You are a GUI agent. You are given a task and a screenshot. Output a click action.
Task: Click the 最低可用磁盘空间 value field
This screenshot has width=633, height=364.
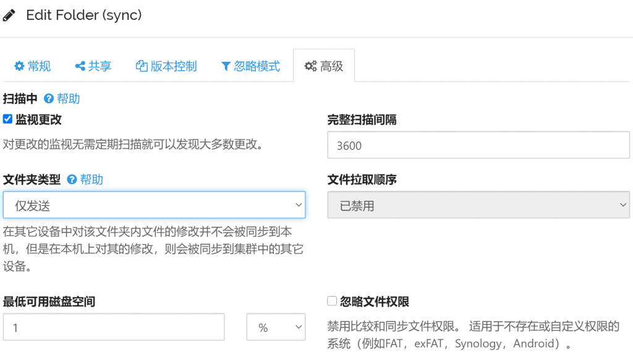(x=114, y=327)
